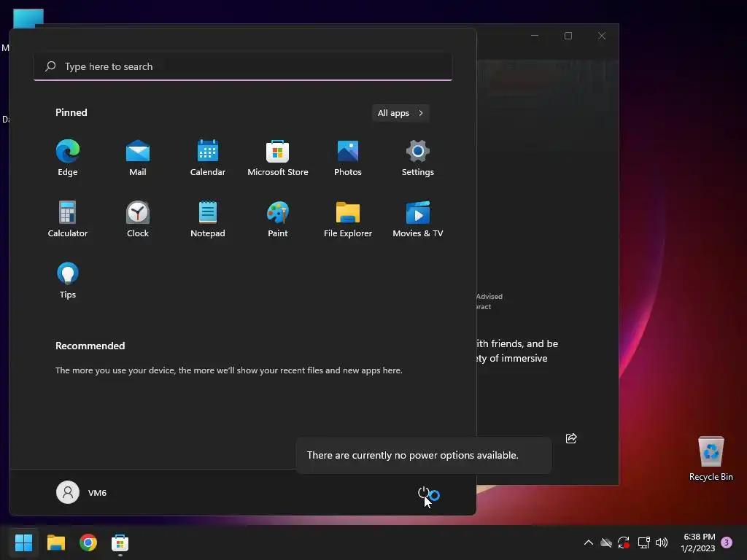Open the clock and date flyout
Screen dimensions: 747x560
[698, 542]
